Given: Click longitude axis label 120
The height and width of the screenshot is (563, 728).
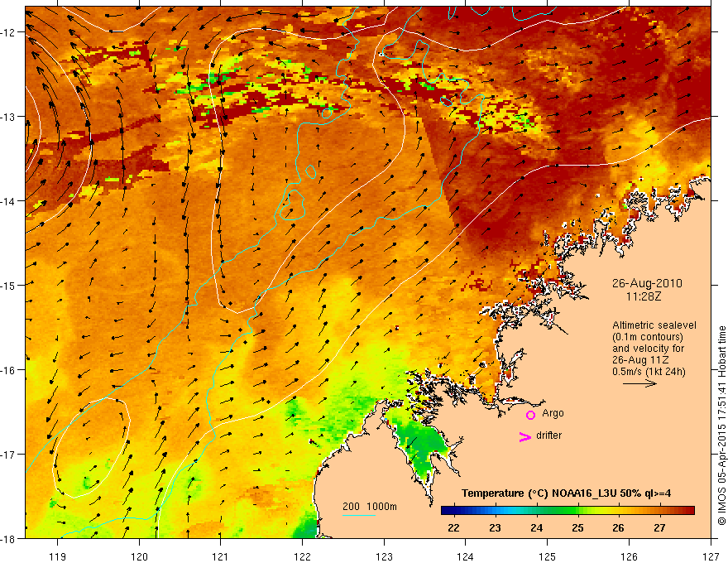Looking at the screenshot, I should [x=139, y=556].
